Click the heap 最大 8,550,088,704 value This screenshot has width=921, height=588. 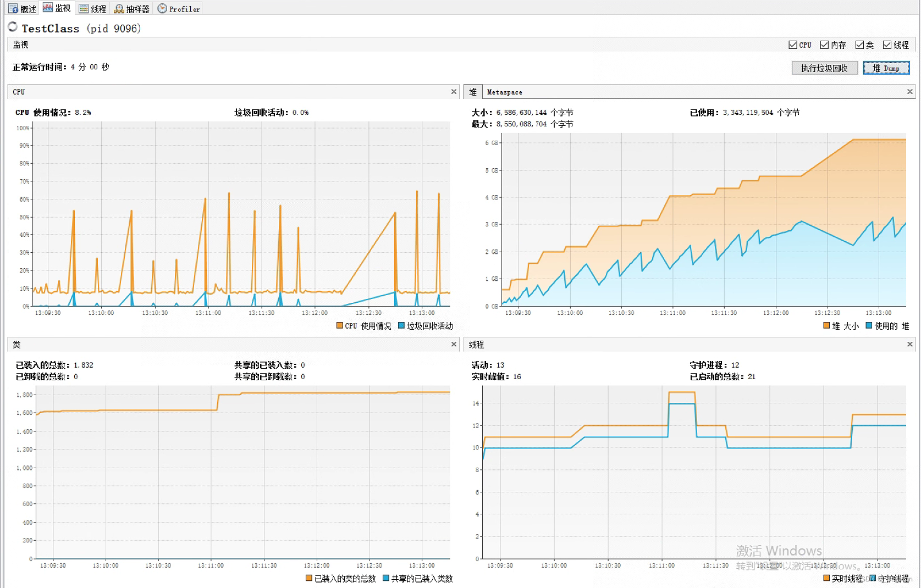(x=522, y=124)
